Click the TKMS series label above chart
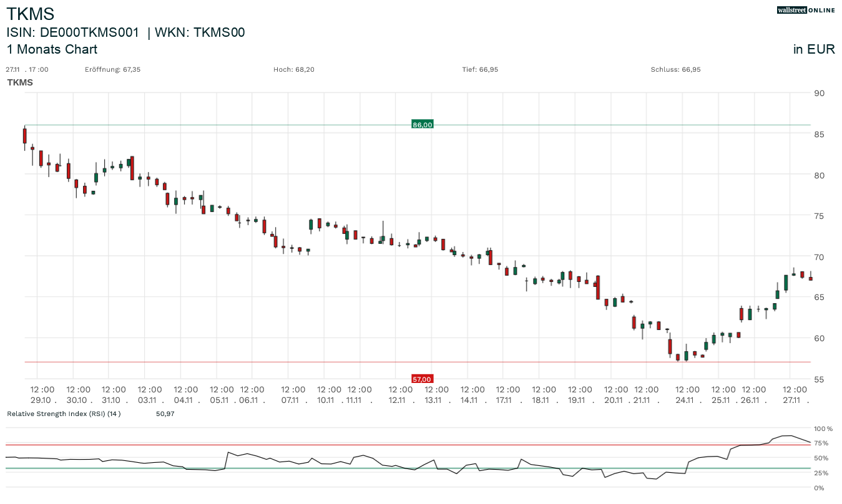Image resolution: width=842 pixels, height=504 pixels. click(x=20, y=82)
